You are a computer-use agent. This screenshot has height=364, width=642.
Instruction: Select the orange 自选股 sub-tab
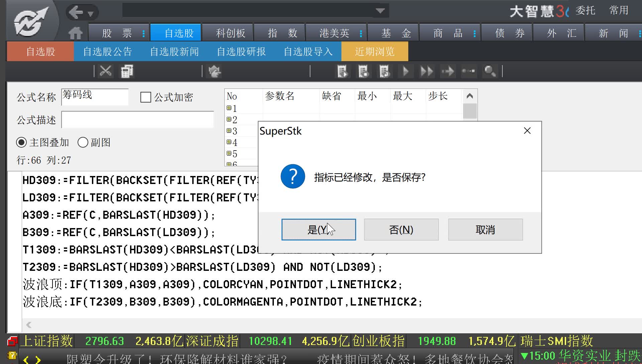[x=40, y=51]
